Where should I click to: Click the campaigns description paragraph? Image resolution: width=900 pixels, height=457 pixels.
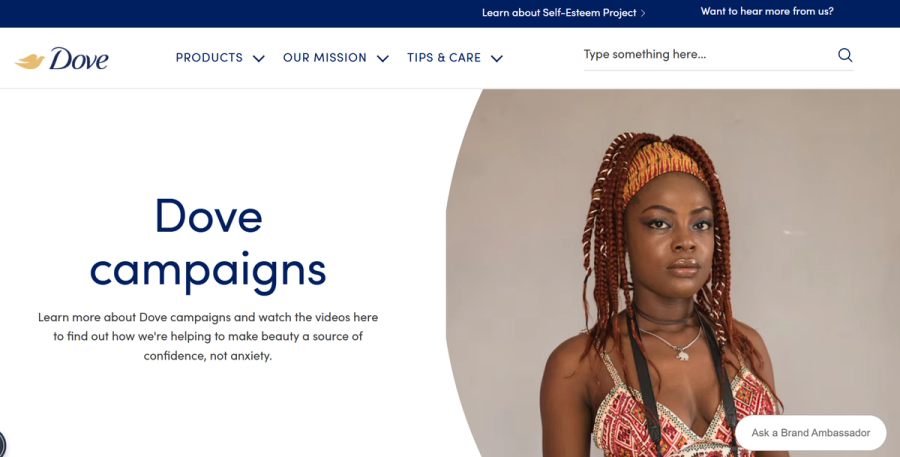[x=208, y=336]
